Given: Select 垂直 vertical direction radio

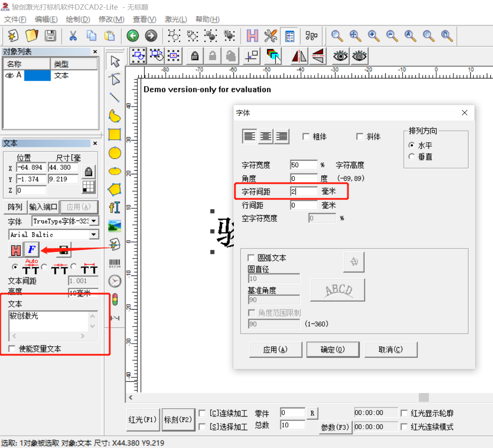Looking at the screenshot, I should click(411, 156).
